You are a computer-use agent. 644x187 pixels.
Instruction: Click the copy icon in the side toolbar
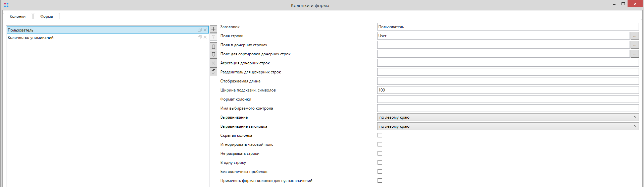point(213,71)
